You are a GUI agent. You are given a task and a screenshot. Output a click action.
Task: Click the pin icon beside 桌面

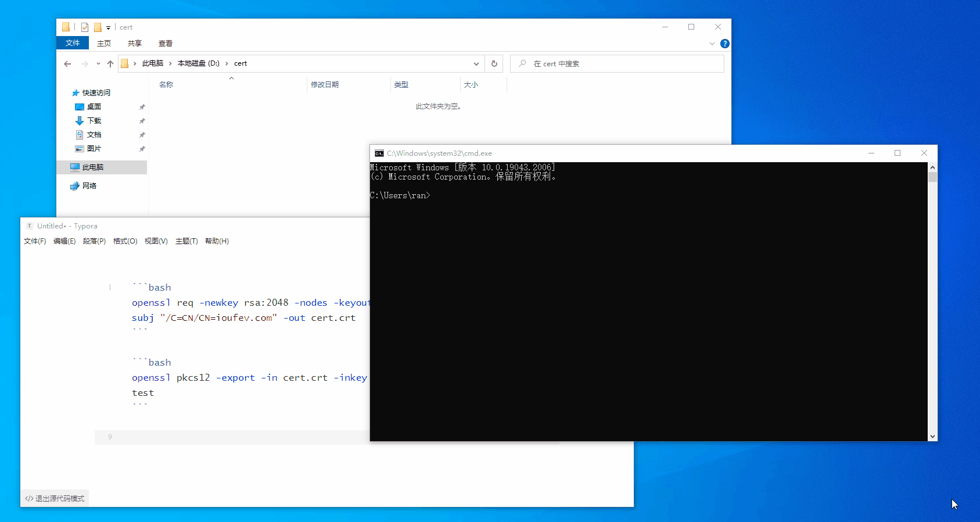(142, 107)
